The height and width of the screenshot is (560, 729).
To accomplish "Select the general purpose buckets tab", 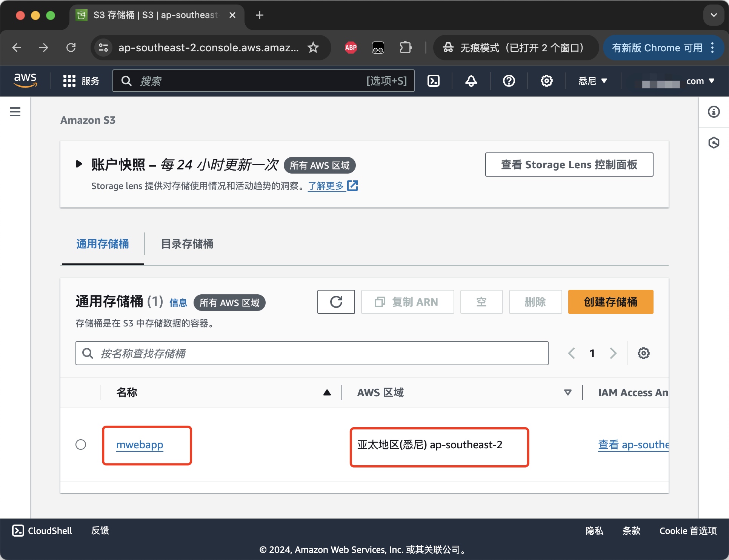I will 102,244.
